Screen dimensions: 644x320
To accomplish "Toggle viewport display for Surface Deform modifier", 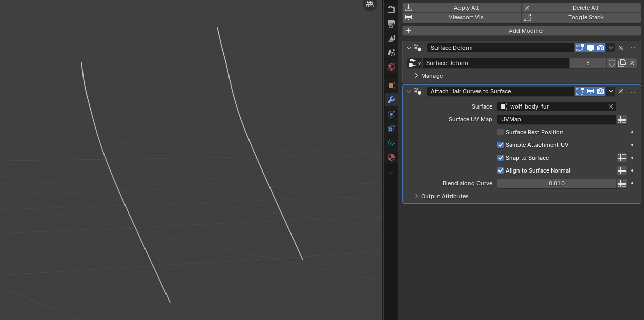I will tap(590, 48).
